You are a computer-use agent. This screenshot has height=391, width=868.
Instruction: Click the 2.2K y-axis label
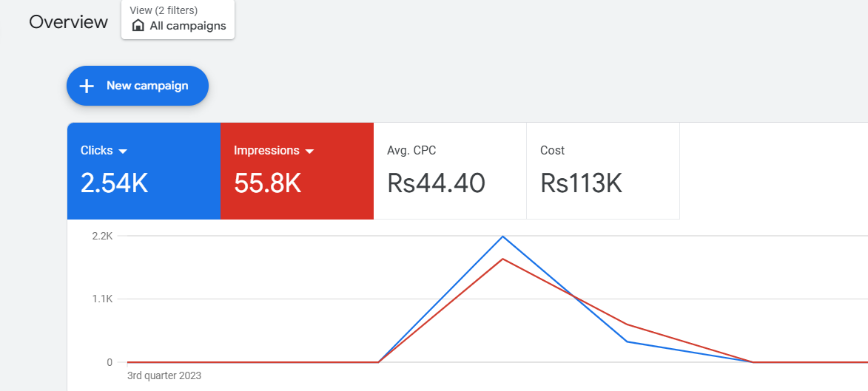pyautogui.click(x=102, y=236)
